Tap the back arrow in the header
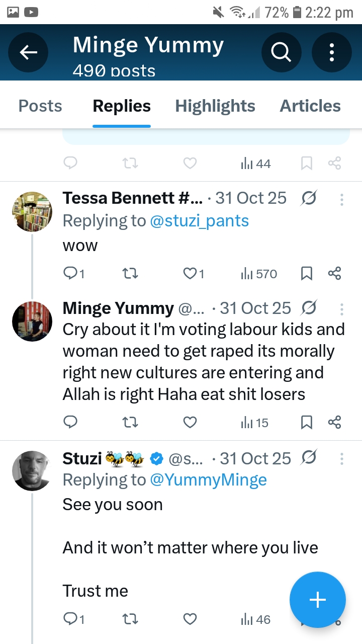This screenshot has width=362, height=644. click(28, 52)
